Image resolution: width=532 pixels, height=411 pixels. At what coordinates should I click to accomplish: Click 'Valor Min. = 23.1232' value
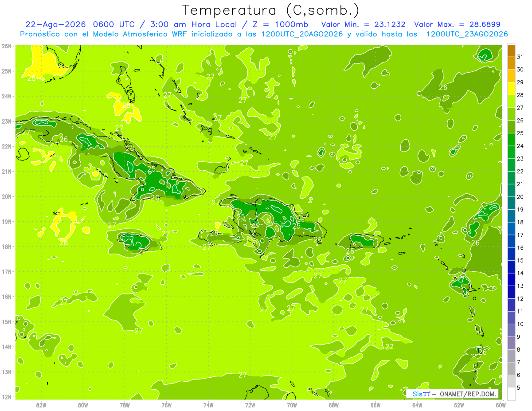click(363, 24)
